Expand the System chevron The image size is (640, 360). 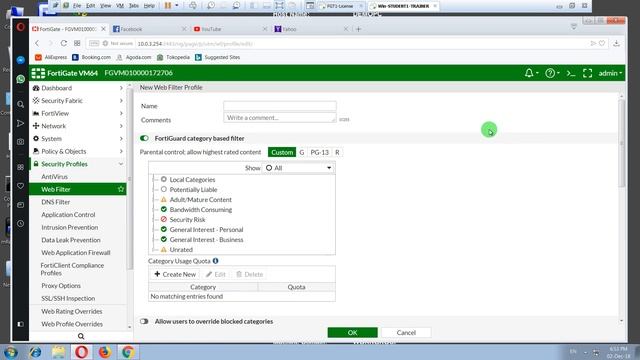pos(121,138)
